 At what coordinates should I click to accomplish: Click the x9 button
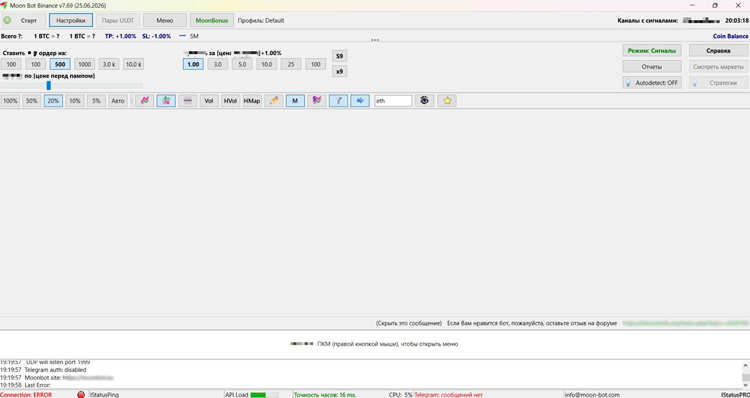coord(340,71)
